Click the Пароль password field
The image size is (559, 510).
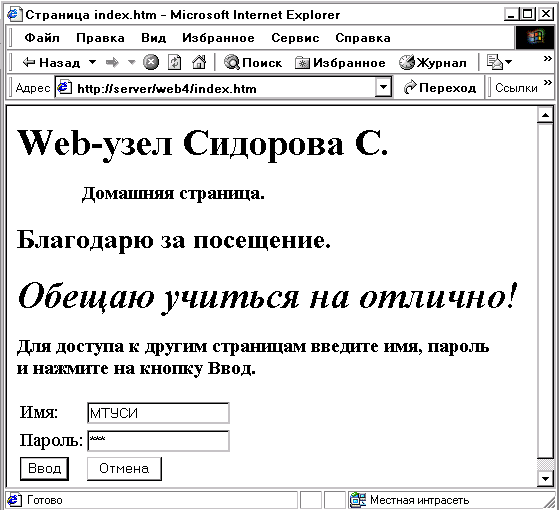point(158,441)
